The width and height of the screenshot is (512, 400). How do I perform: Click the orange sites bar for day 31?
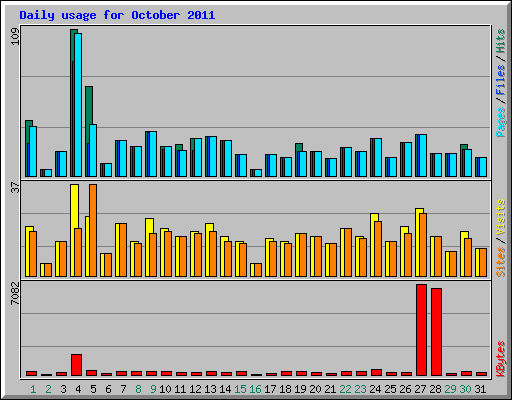pos(483,262)
